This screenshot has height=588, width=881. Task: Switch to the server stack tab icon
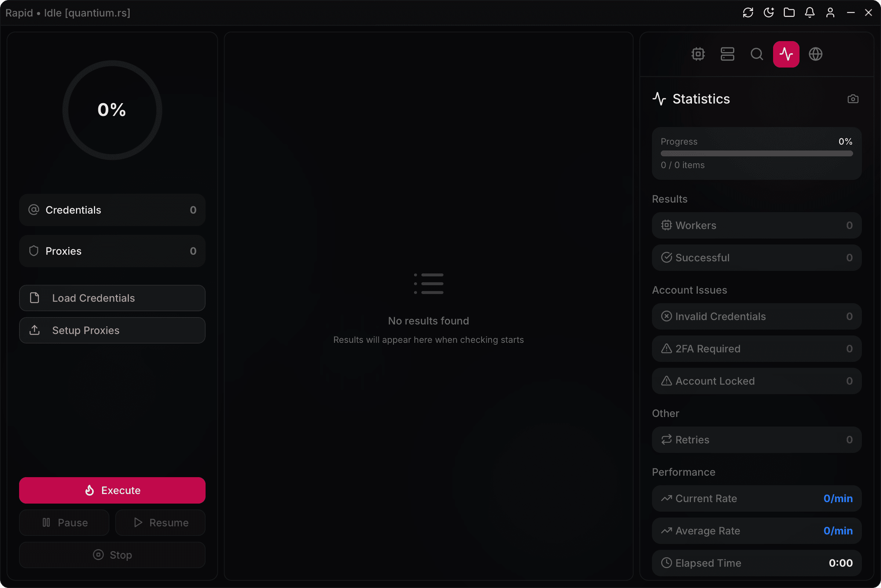point(727,54)
